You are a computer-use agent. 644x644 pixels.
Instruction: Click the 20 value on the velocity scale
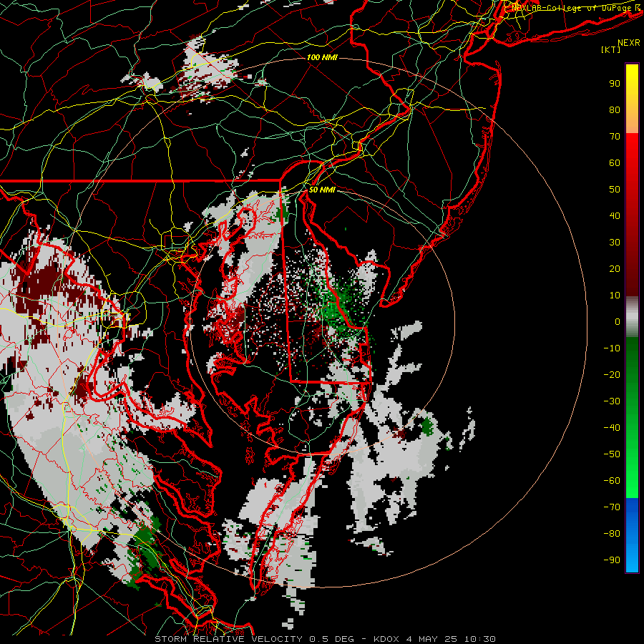[x=615, y=269]
